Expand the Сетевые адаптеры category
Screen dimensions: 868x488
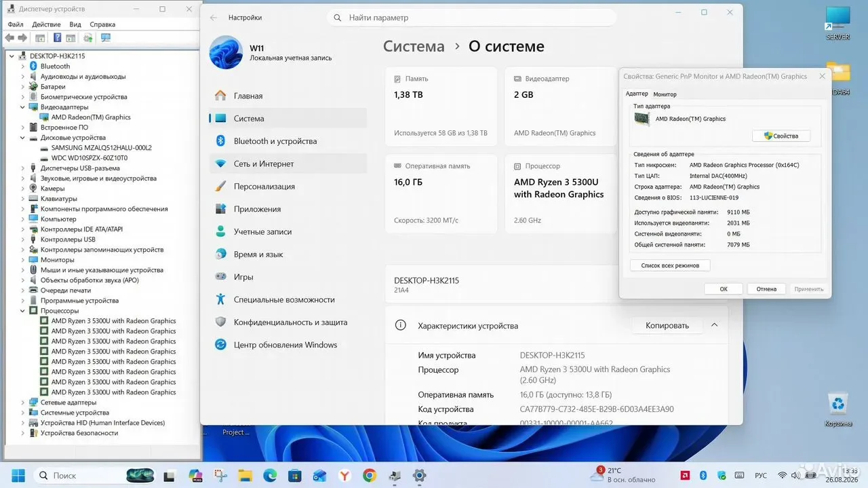click(22, 402)
